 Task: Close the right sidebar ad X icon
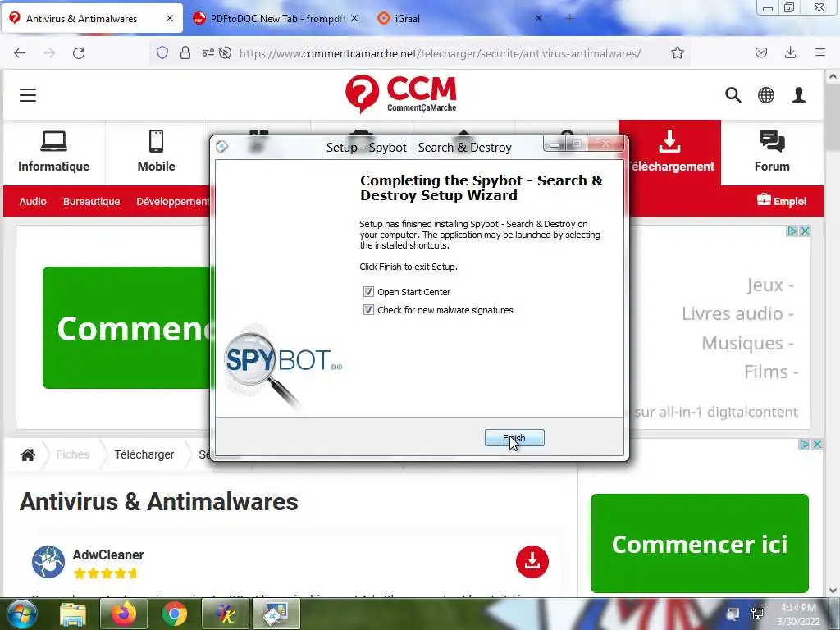tap(817, 444)
